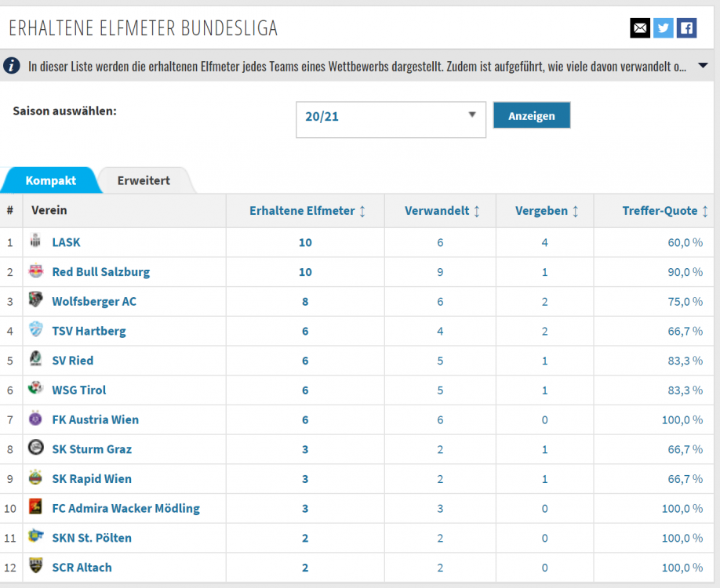Click Admira Wacker Mödling's 3 converted
720x588 pixels.
coord(440,509)
